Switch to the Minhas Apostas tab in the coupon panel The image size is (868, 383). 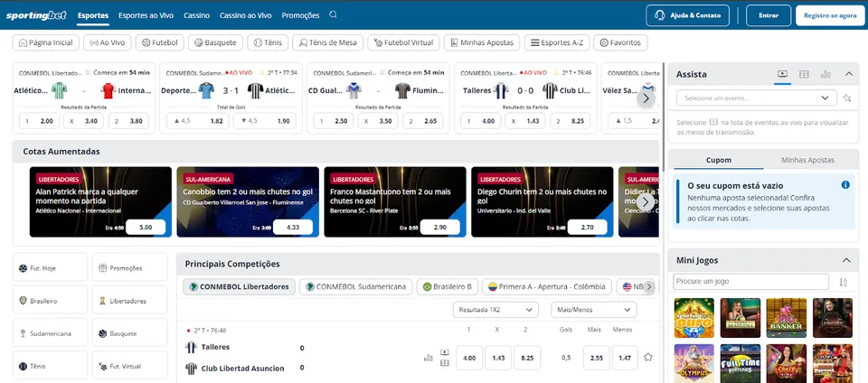[808, 160]
